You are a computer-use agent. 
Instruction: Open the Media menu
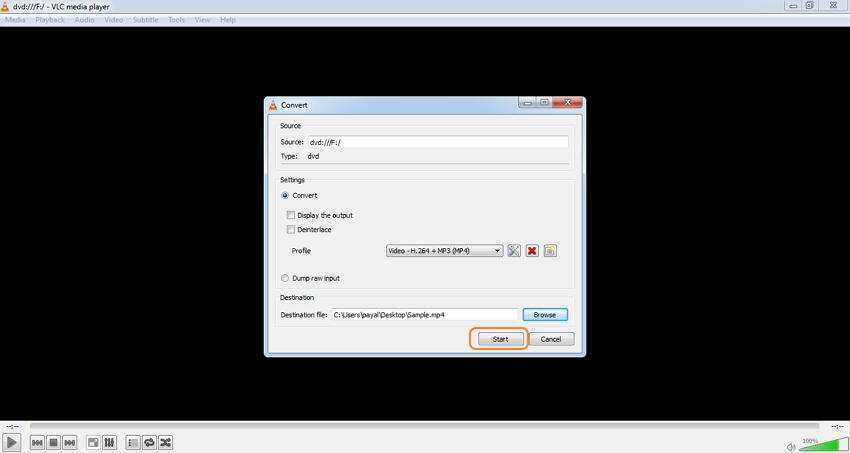pos(15,20)
